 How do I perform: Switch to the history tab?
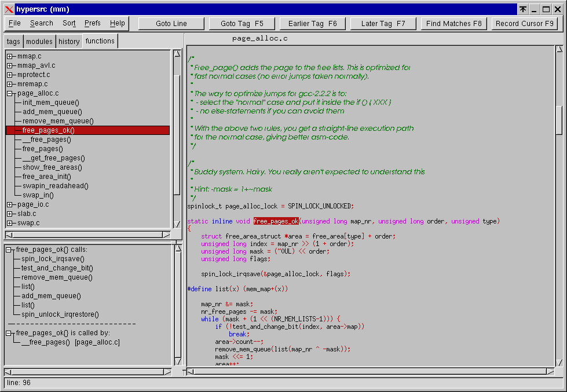(69, 41)
